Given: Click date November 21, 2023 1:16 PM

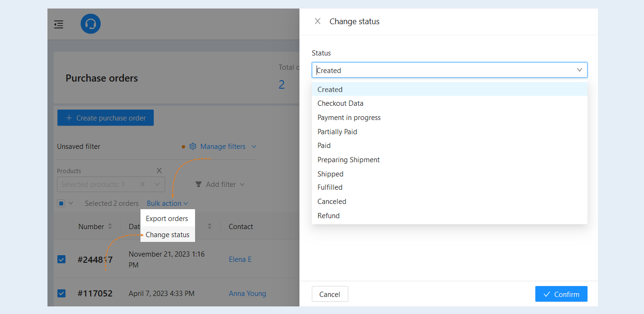Looking at the screenshot, I should pos(167,259).
